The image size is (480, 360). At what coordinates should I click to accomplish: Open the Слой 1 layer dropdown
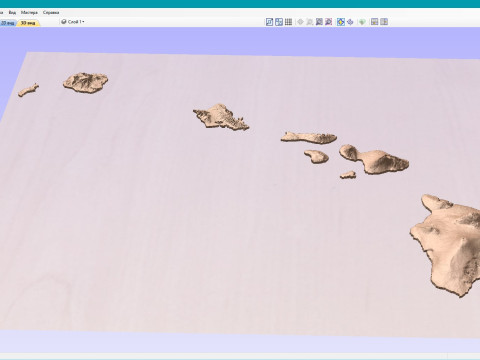(x=76, y=22)
